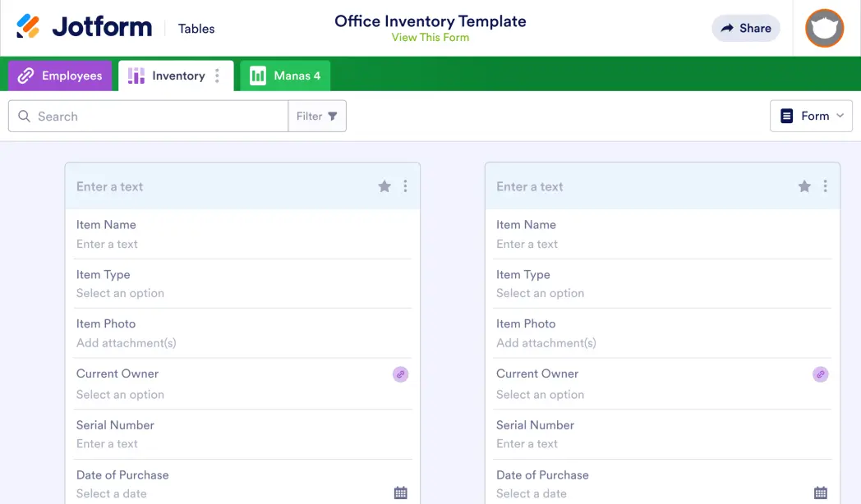The image size is (861, 504).
Task: Open the left card's three-dot menu
Action: 405,186
